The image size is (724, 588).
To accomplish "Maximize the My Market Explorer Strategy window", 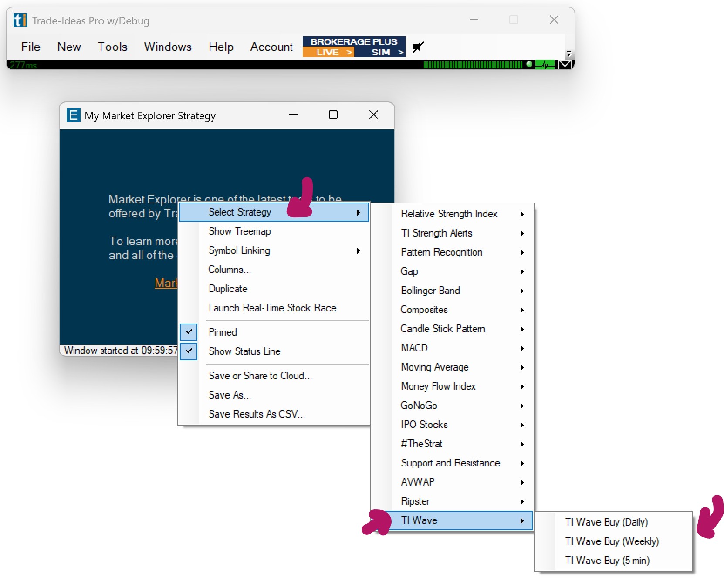I will (333, 115).
